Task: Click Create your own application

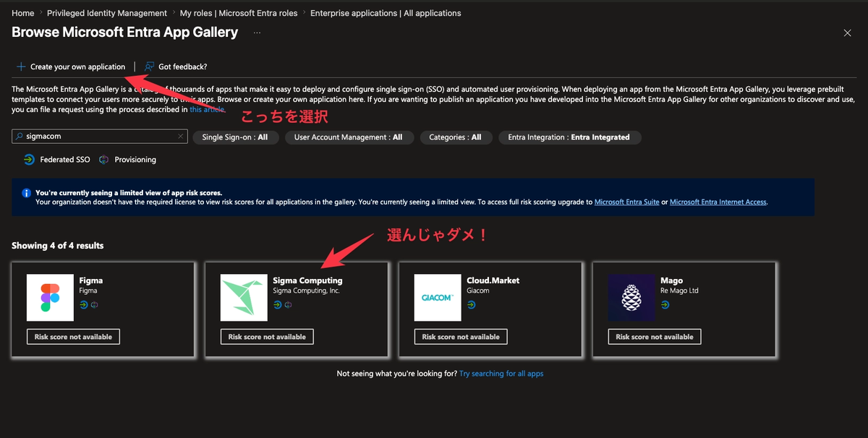Action: click(x=71, y=66)
